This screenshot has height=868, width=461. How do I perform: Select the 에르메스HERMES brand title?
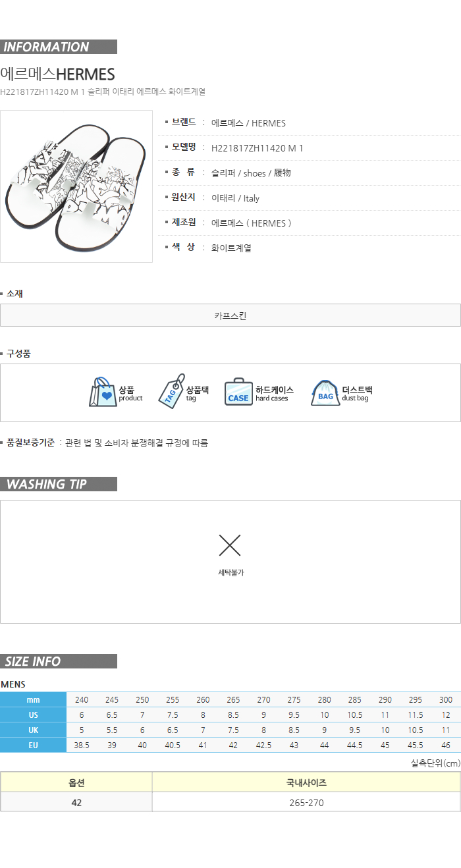tap(58, 74)
